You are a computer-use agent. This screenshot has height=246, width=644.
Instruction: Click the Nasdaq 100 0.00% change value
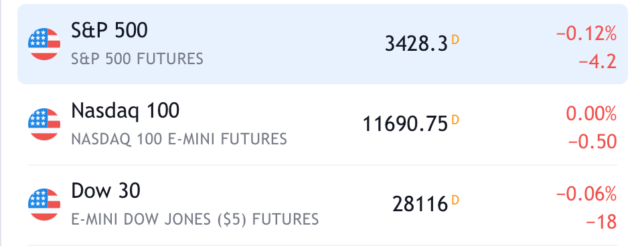pos(591,114)
